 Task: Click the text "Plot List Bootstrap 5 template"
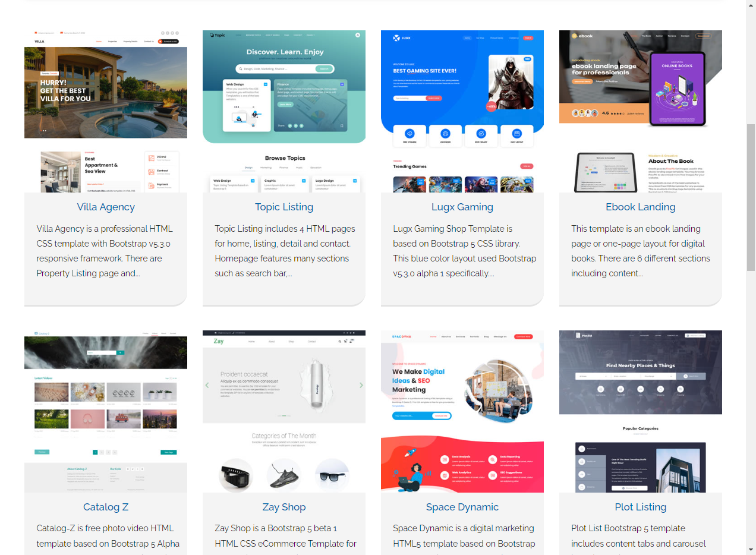(x=628, y=528)
